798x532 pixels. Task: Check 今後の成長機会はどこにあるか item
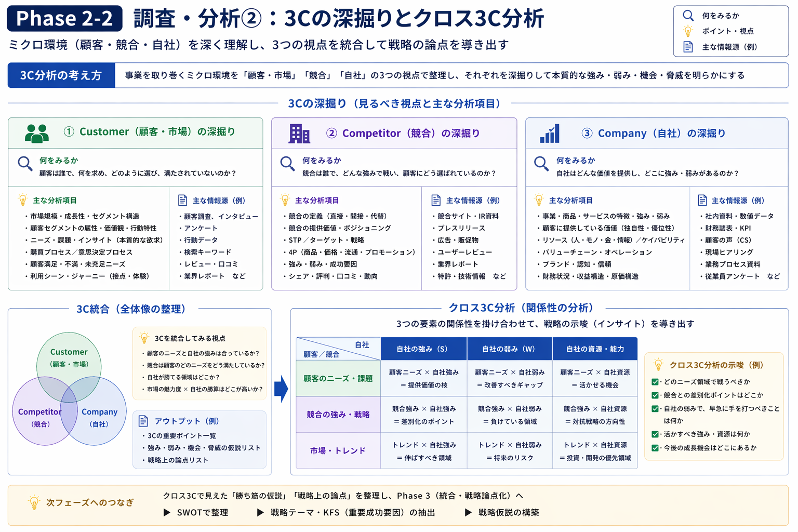(x=654, y=447)
